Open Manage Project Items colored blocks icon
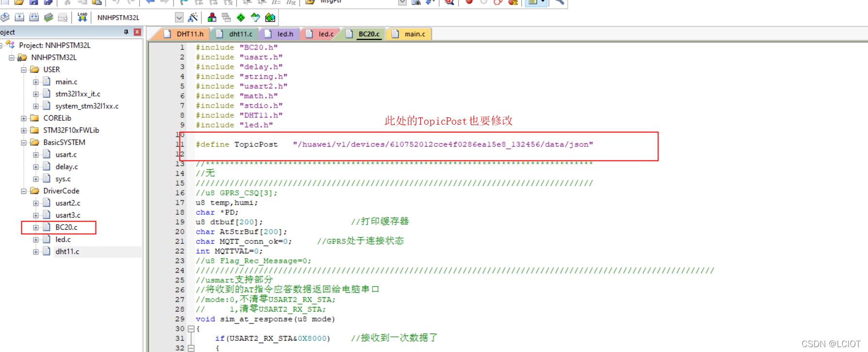 (212, 17)
